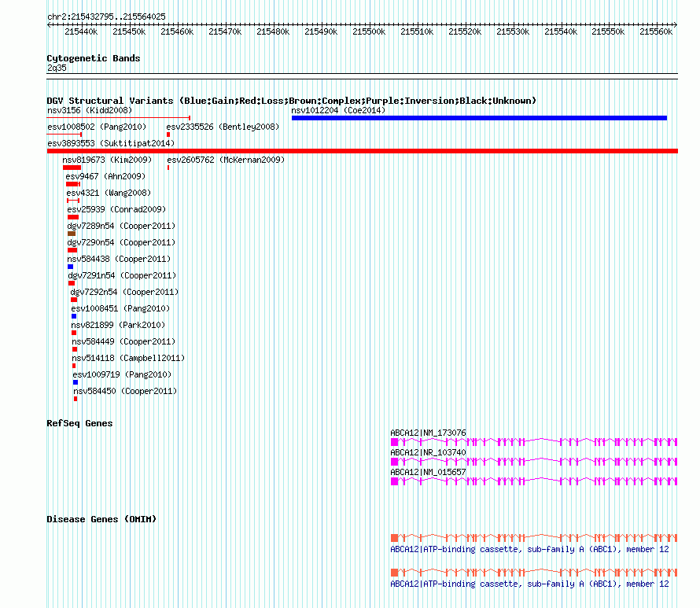The height and width of the screenshot is (608, 700).
Task: Click the Cytogenetic Bands track title
Action: (94, 58)
